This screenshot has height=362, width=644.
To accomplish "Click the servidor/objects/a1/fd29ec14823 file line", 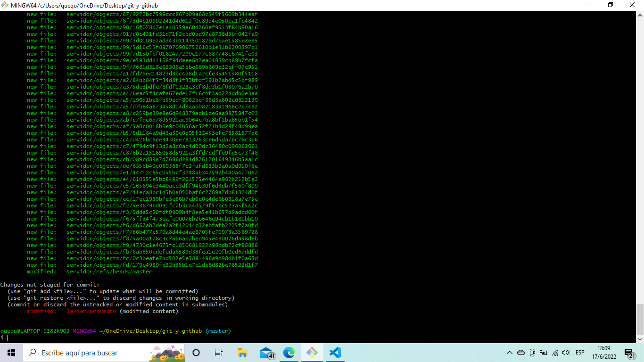I will 142,74.
